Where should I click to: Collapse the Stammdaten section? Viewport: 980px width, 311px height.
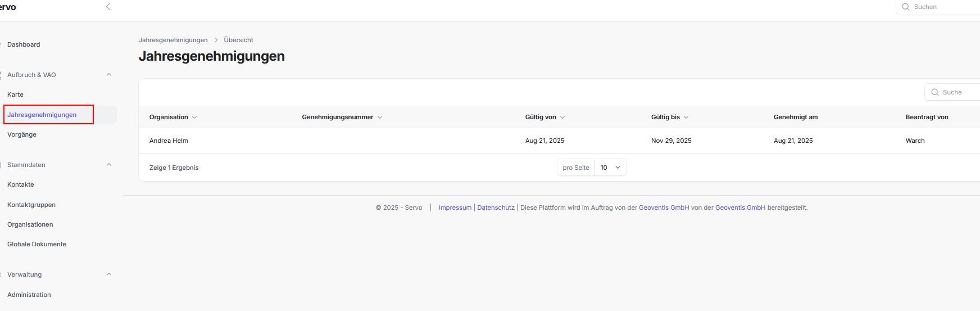109,165
